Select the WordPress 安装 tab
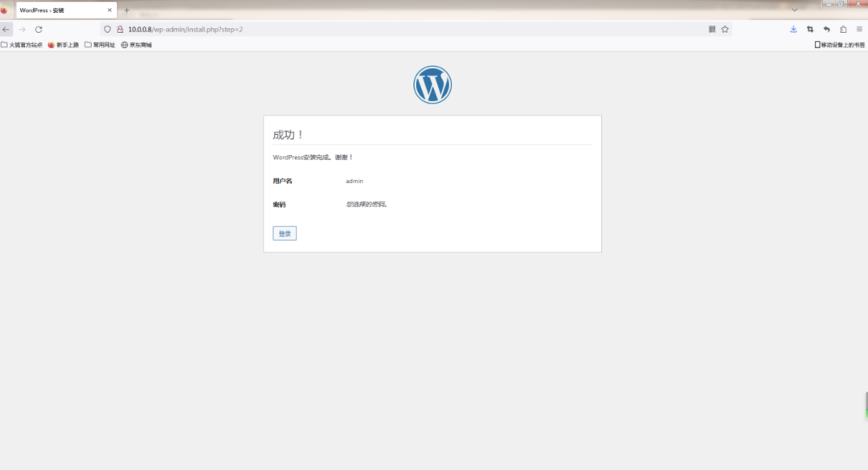 67,10
